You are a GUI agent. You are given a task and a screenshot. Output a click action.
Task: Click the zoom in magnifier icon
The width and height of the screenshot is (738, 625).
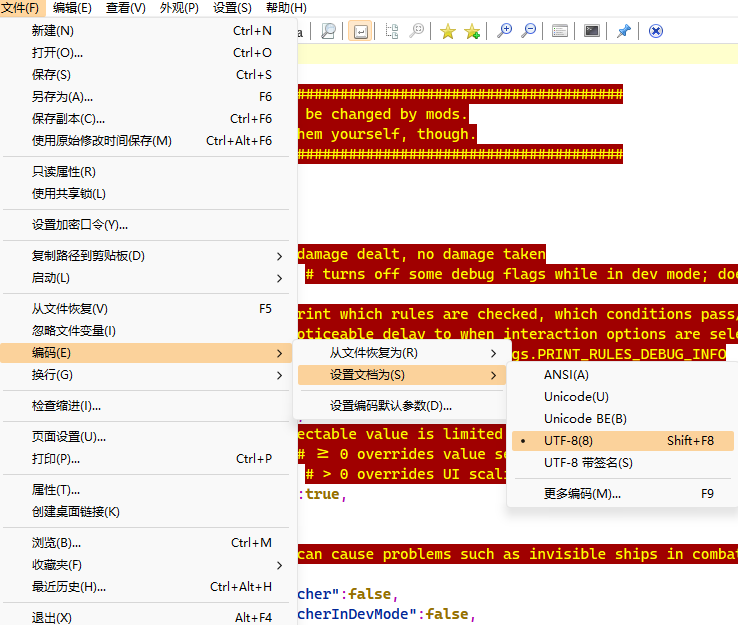pos(505,31)
